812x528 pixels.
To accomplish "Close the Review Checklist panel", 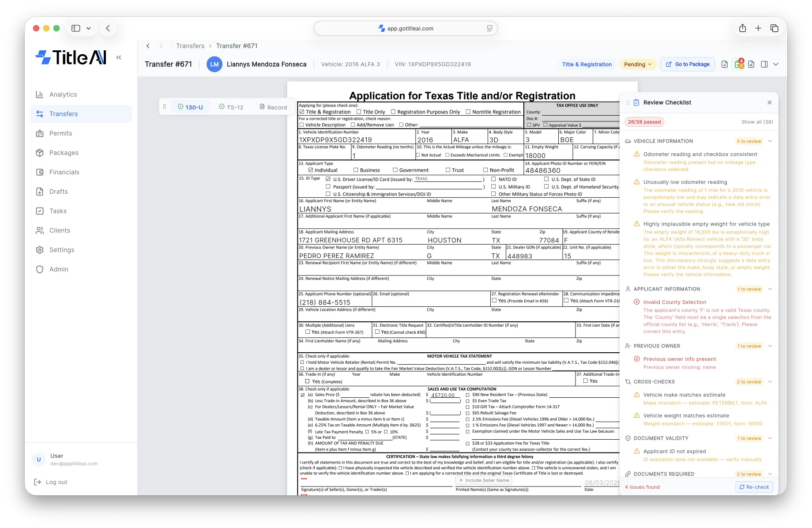I will [x=770, y=102].
